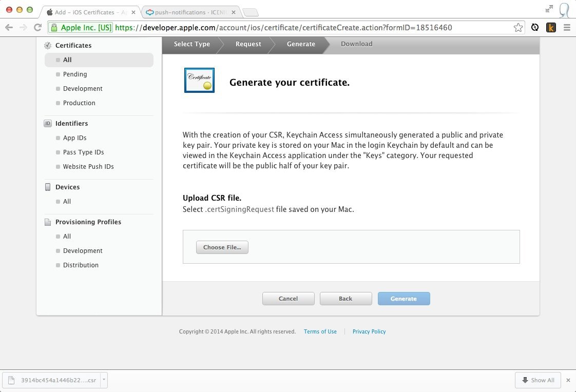Screen dimensions: 576x392
Task: Click the Provisioning Profiles document icon
Action: [x=48, y=222]
